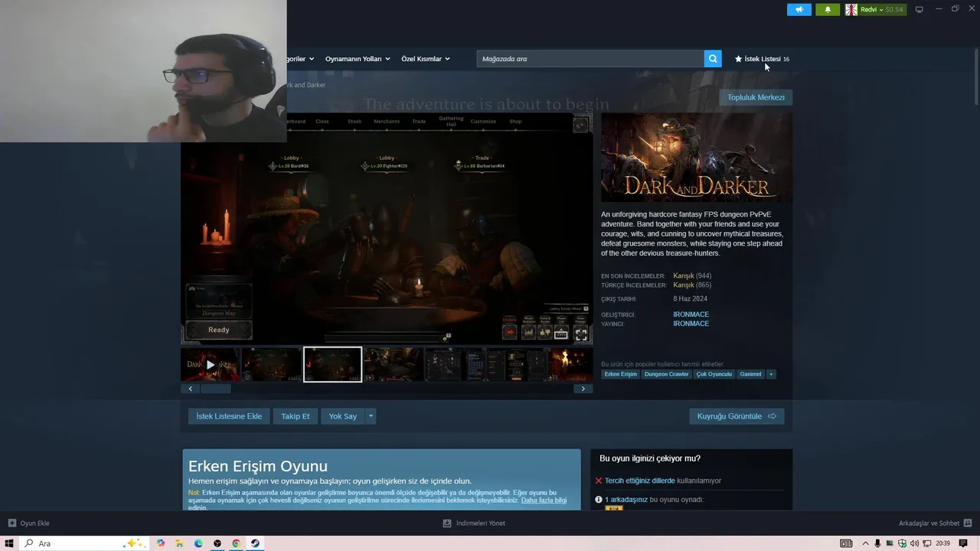Select the highlighted third screenshot thumbnail
The image size is (980, 551).
tap(332, 364)
